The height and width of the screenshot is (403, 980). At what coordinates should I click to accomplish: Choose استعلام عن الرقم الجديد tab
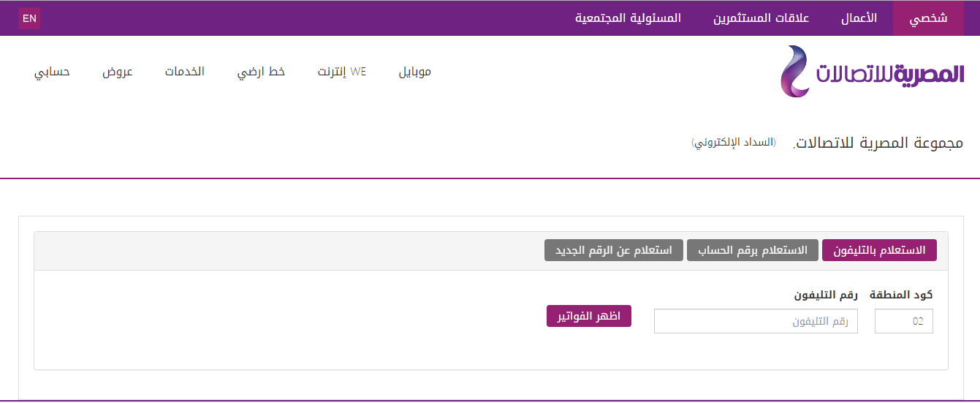613,250
